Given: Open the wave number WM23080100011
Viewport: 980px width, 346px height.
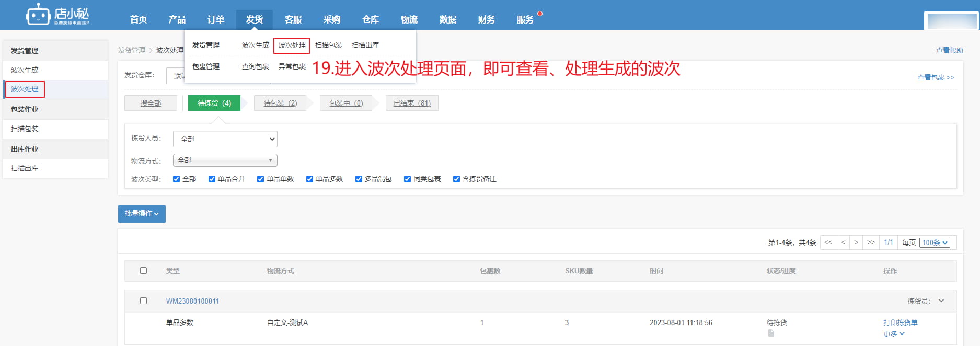Looking at the screenshot, I should click(192, 301).
